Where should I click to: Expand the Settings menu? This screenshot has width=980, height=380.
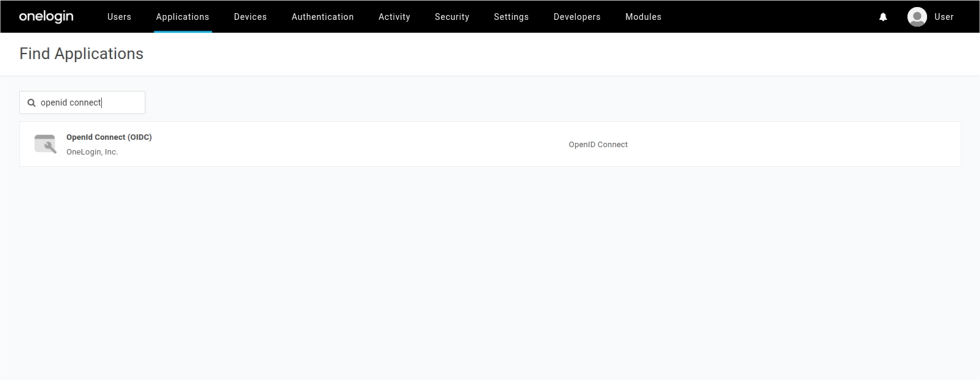click(x=511, y=17)
